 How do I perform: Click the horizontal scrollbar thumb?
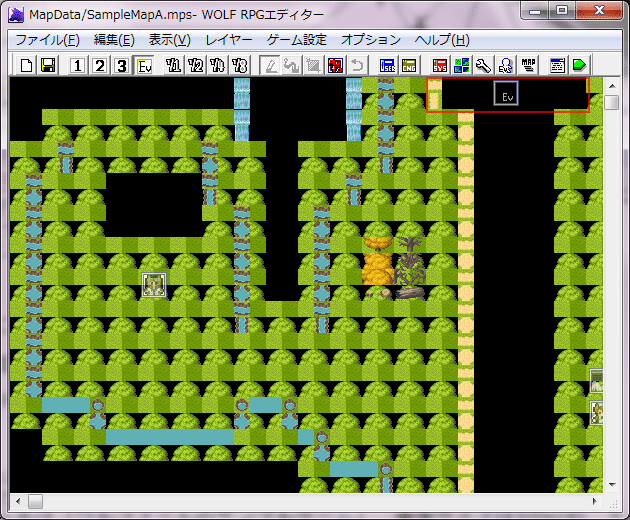[x=35, y=501]
